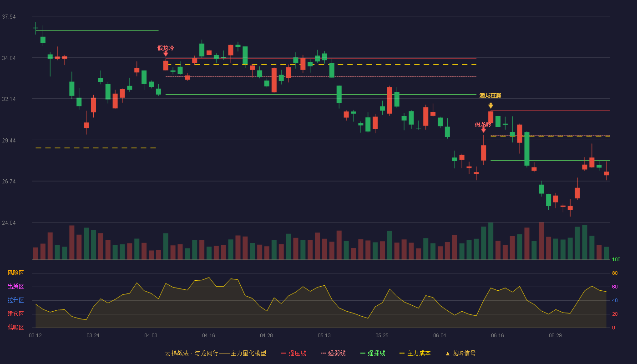The width and height of the screenshot is (637, 364).
Task: Select the 低吸区 zone label
Action: (15, 328)
